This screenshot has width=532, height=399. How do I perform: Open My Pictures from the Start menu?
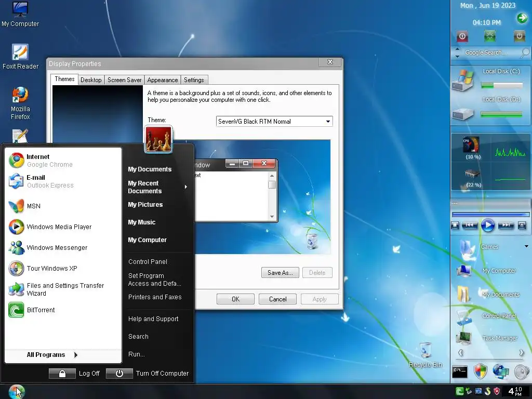coord(145,205)
